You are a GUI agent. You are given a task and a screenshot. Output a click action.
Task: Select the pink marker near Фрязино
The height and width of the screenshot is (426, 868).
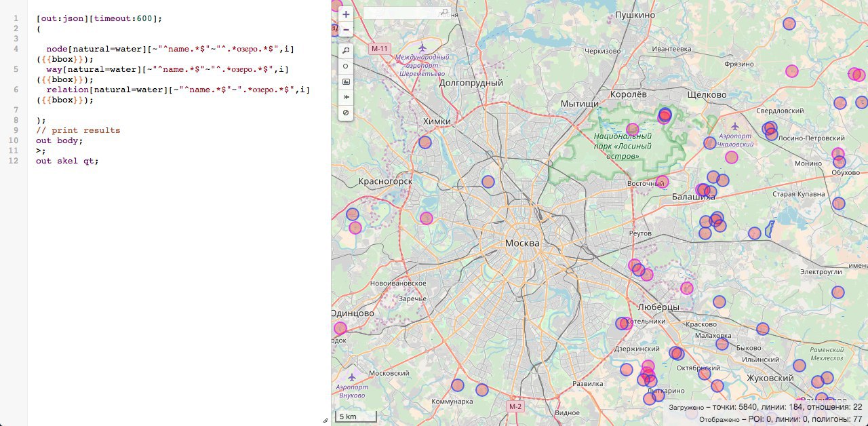(791, 71)
